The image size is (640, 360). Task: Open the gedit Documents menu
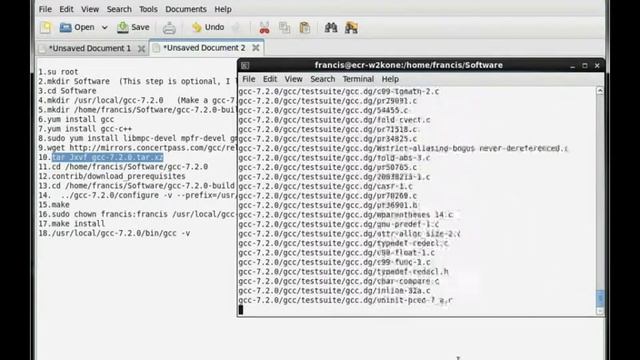click(186, 9)
